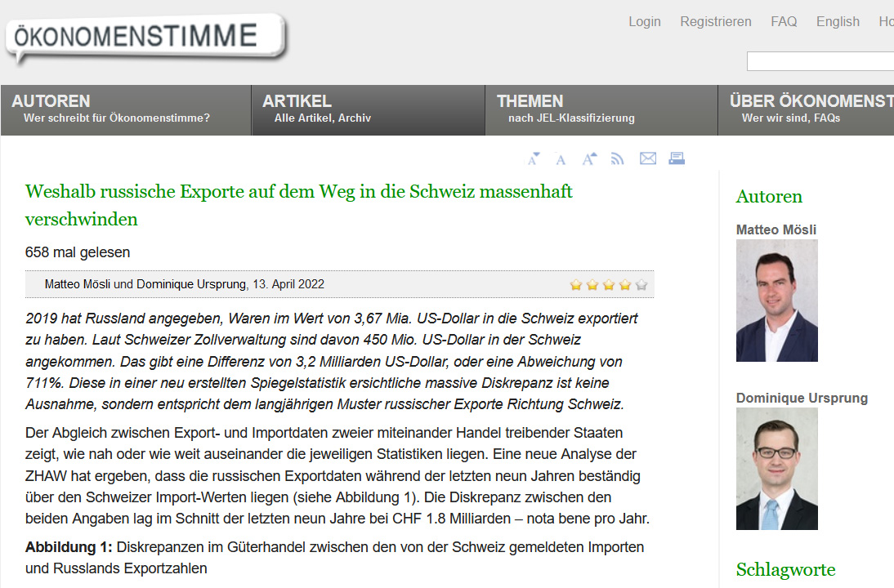Image resolution: width=894 pixels, height=588 pixels.
Task: Open the article headline link
Action: click(299, 205)
